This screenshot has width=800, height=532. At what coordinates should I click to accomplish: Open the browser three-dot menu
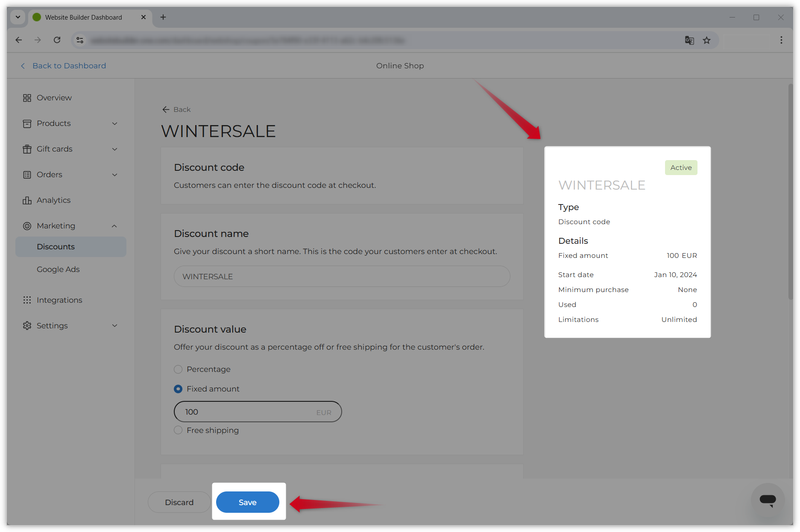[x=781, y=40]
